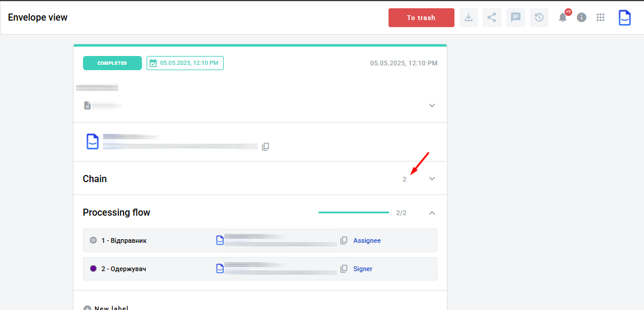The width and height of the screenshot is (644, 310).
Task: Click document icon in Відправник row
Action: coord(220,240)
